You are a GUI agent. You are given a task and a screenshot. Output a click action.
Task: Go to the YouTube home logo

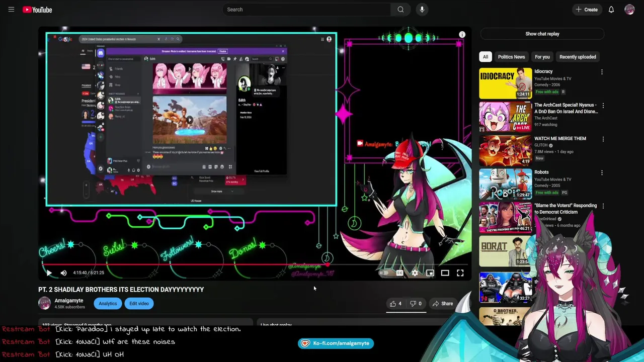37,10
